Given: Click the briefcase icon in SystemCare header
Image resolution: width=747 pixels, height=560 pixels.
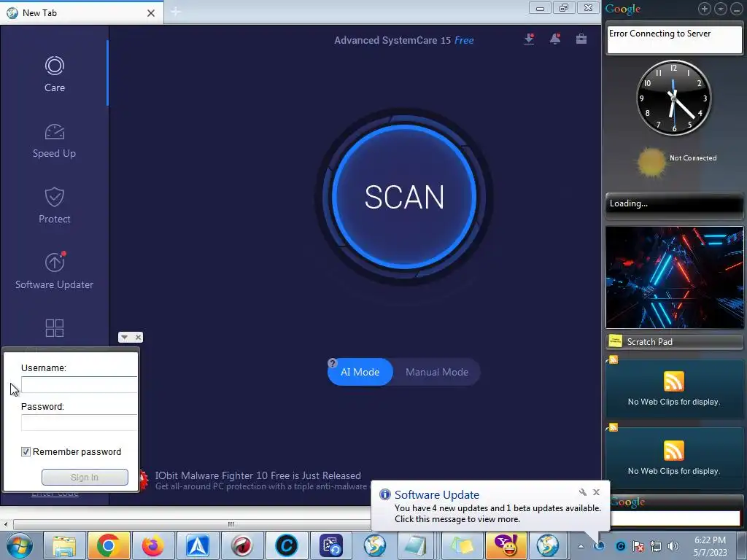Looking at the screenshot, I should click(581, 39).
